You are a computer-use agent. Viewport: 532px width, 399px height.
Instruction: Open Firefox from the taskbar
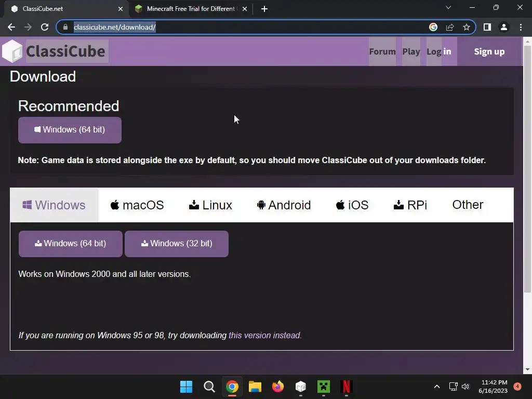tap(278, 387)
